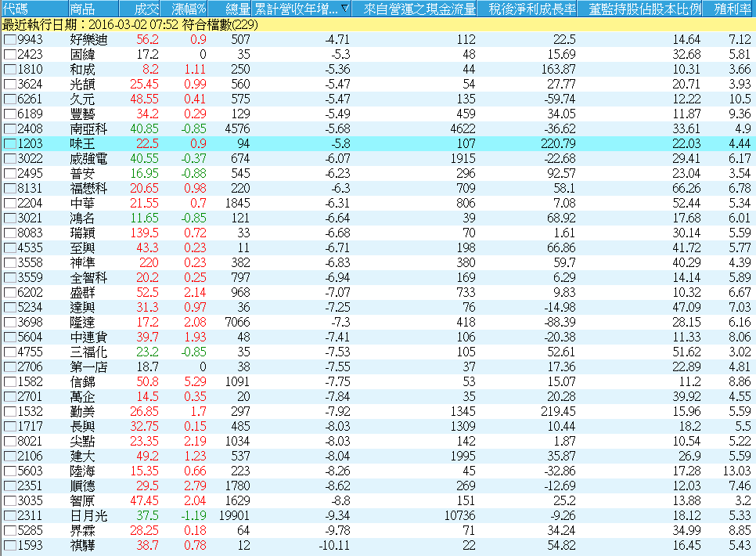Select the stock name 全智科
756x556 pixels.
point(88,278)
